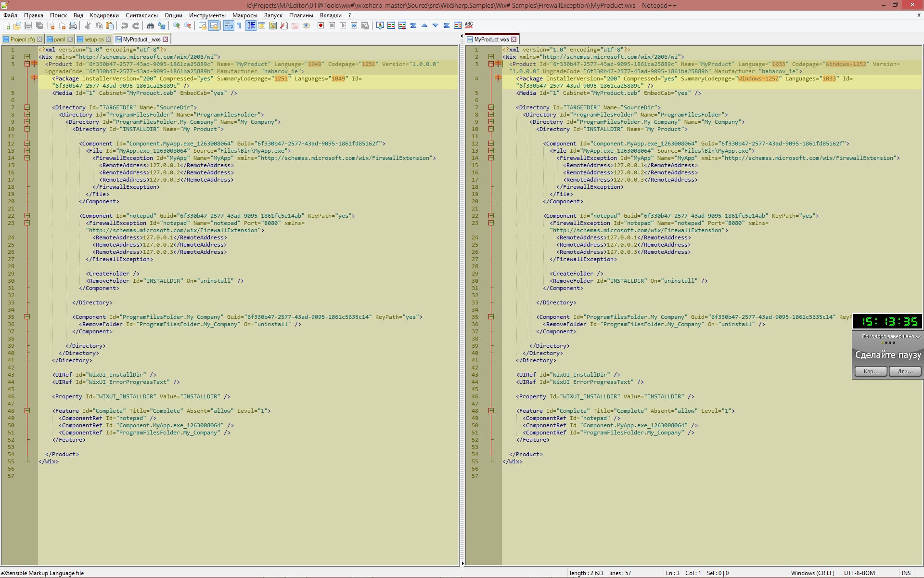
Task: Open the Плагины menu
Action: pos(301,15)
